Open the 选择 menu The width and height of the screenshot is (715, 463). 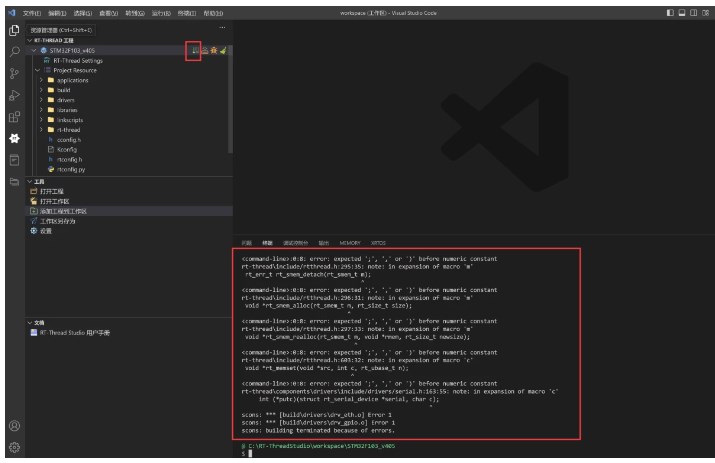83,13
